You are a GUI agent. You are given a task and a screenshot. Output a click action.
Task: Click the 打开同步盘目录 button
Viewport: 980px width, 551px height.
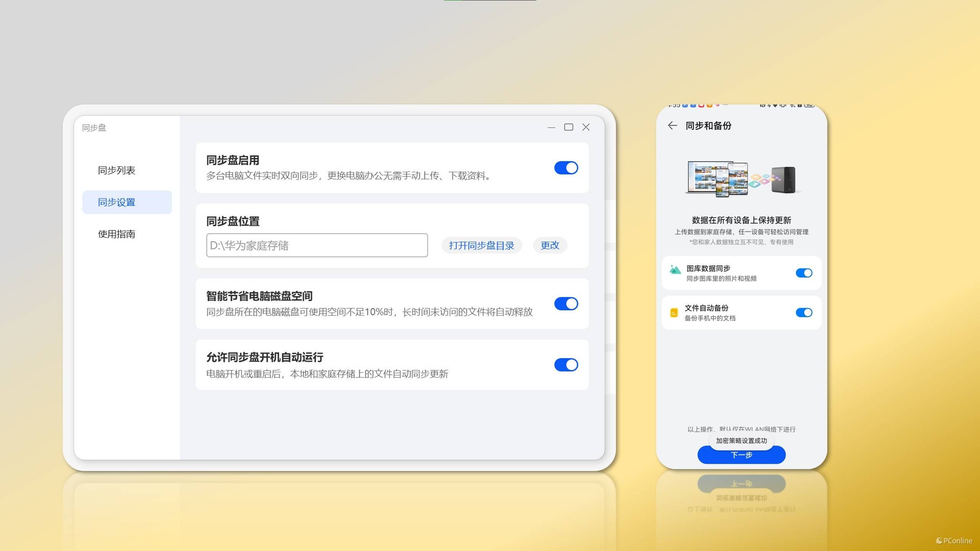point(481,245)
